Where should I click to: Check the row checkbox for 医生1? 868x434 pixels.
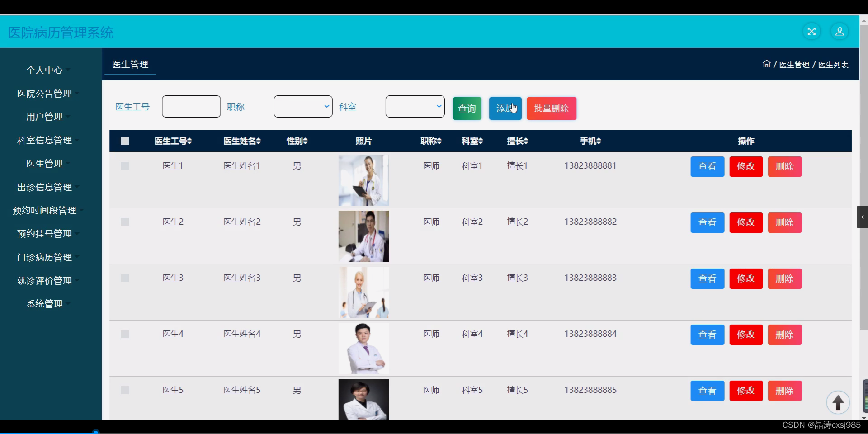click(x=125, y=165)
